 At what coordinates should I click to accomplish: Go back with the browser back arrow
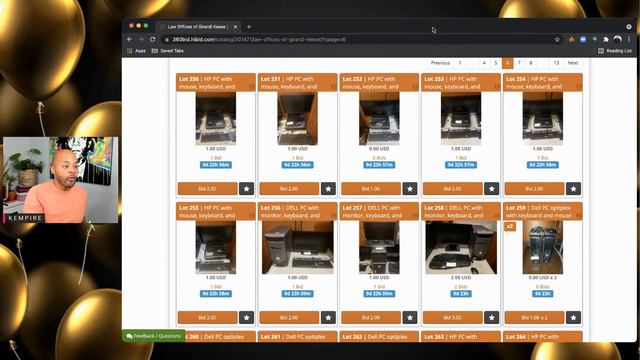tap(130, 40)
